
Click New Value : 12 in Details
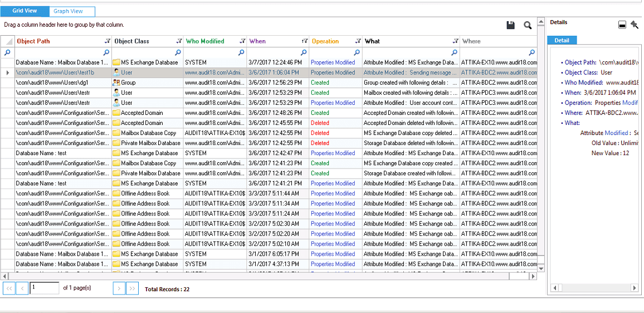coord(610,153)
